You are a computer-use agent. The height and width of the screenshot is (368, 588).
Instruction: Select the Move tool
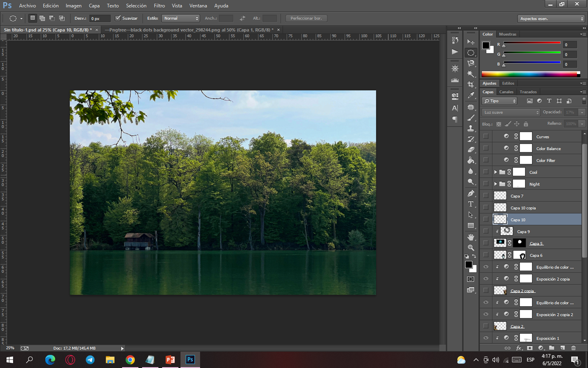(471, 42)
